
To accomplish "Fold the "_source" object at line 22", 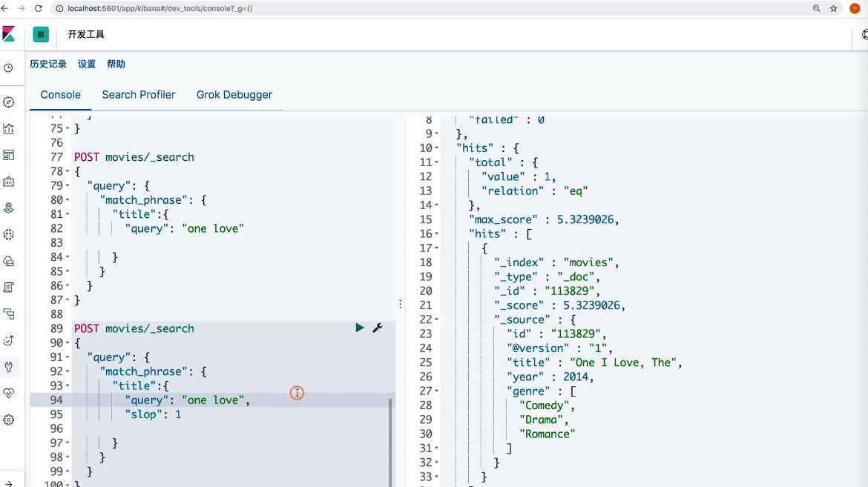I will click(x=436, y=319).
